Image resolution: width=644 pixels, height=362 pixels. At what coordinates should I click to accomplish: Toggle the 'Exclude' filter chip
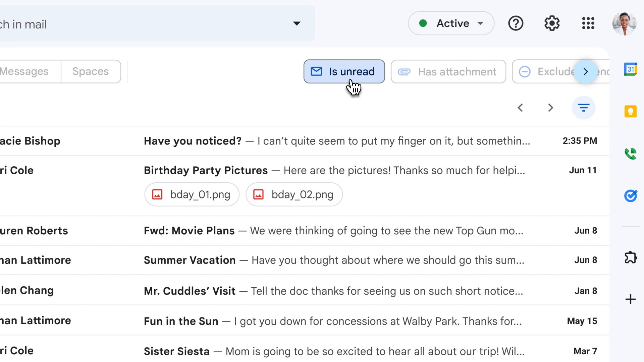[547, 71]
